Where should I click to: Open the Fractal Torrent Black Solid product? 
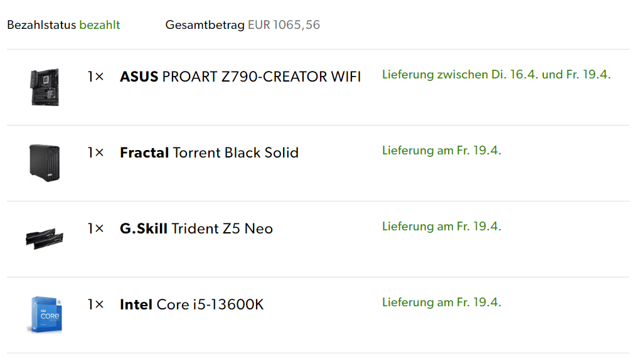[209, 153]
